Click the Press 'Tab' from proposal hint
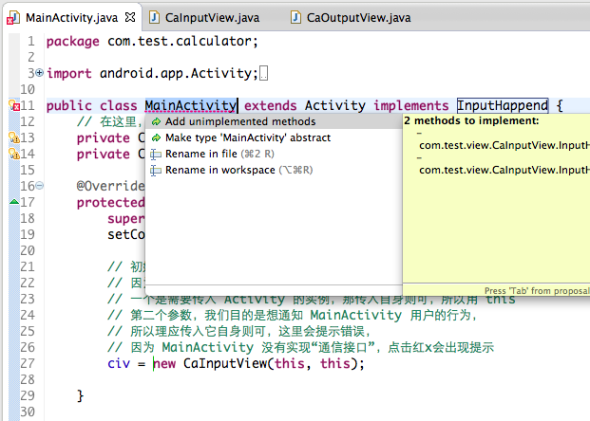 tap(537, 291)
